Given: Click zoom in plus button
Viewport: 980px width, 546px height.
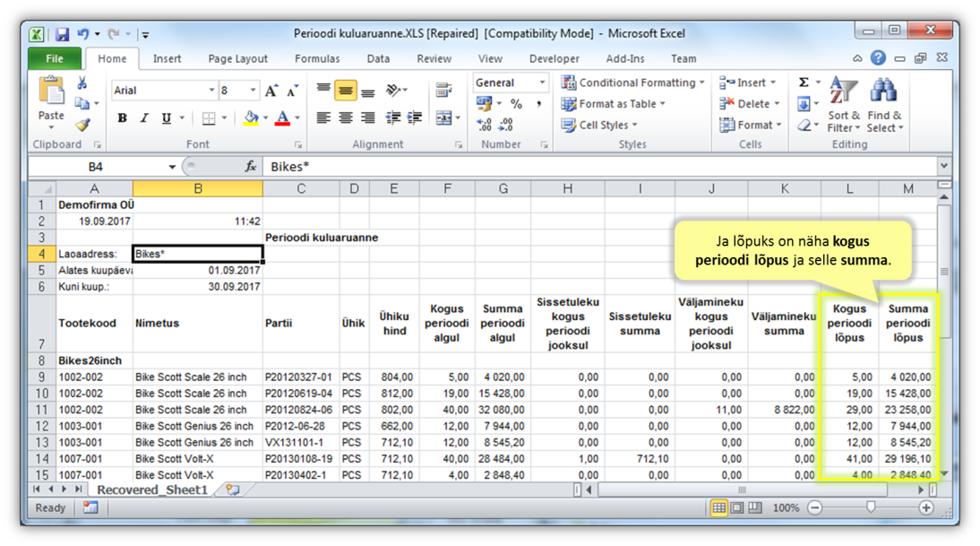Looking at the screenshot, I should pyautogui.click(x=926, y=507).
